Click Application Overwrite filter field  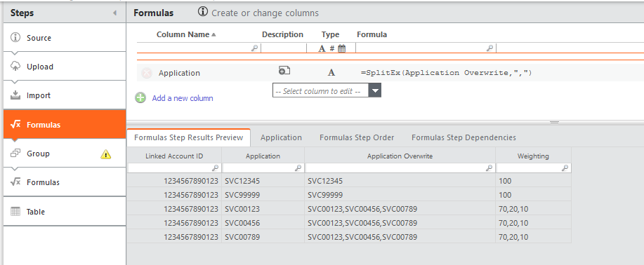click(x=400, y=168)
